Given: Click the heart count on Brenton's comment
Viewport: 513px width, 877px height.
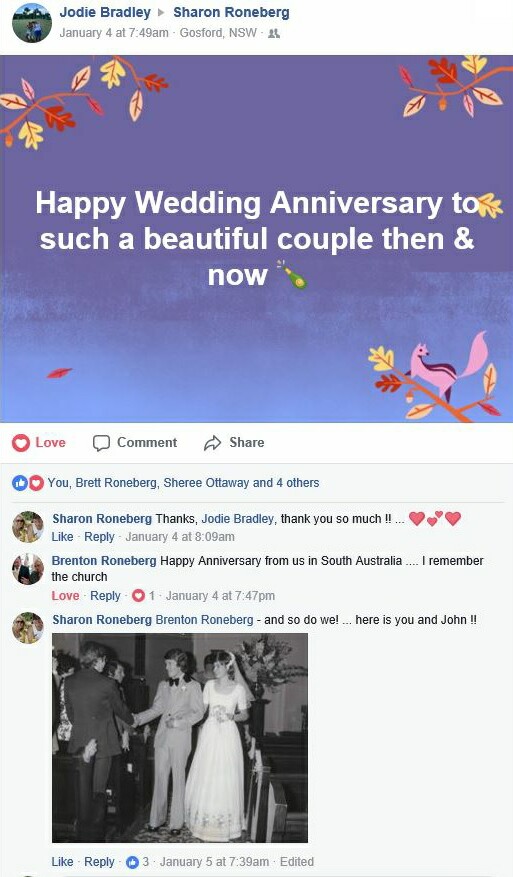Looking at the screenshot, I should click(143, 596).
